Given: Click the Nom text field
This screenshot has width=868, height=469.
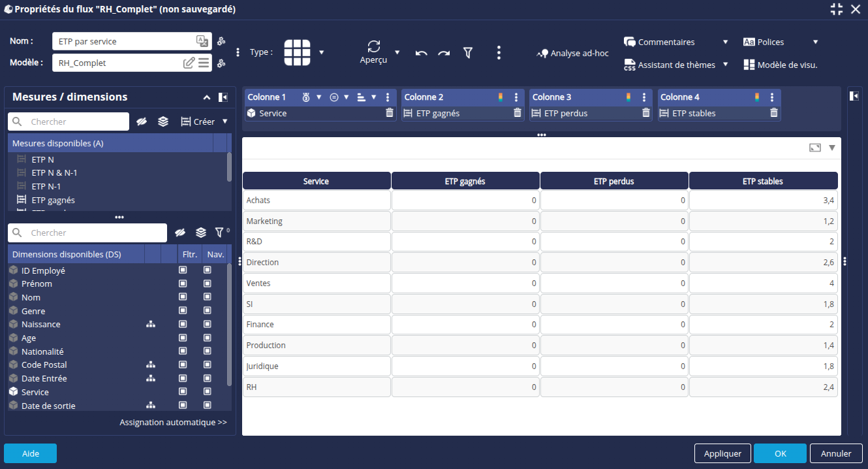Looking at the screenshot, I should click(124, 41).
